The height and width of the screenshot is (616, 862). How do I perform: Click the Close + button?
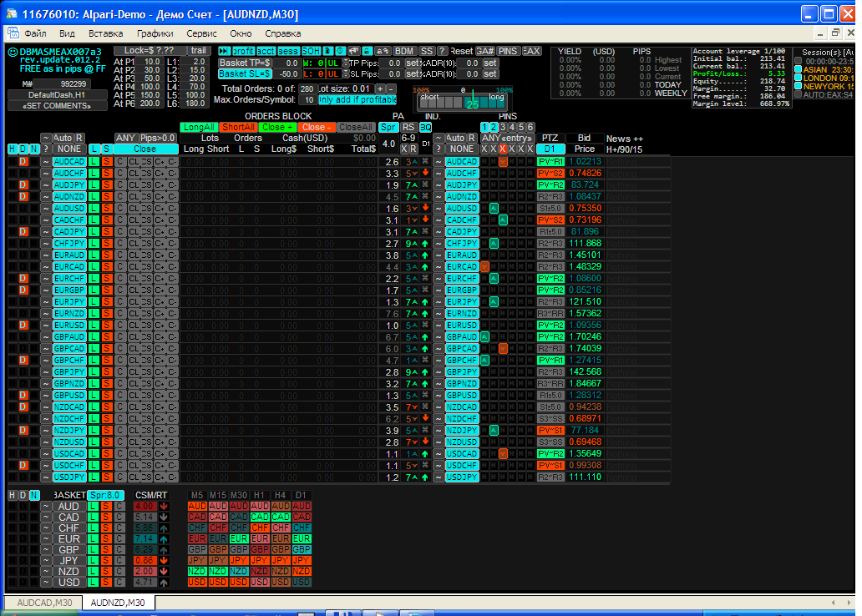click(x=277, y=127)
